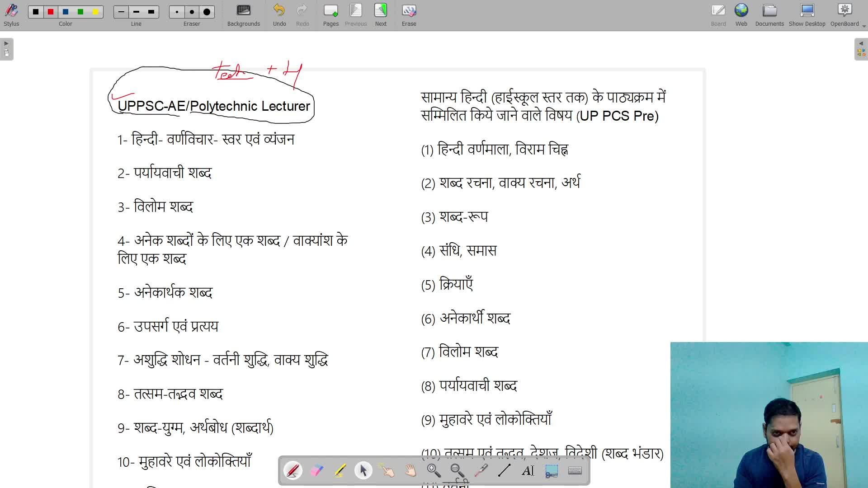Select the Scroll page hand tool

pos(410,471)
